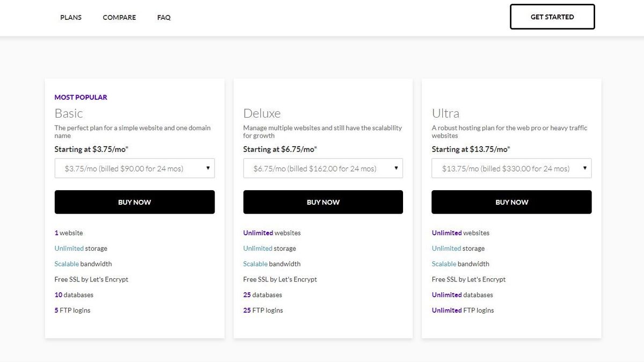This screenshot has width=644, height=362.
Task: Open the FAQ navigation item
Action: pos(164,17)
